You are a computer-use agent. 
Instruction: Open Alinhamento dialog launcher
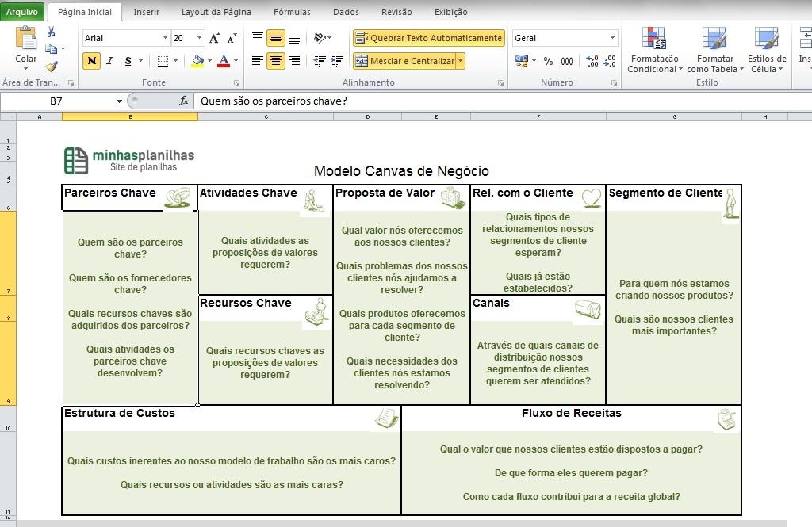tap(501, 83)
